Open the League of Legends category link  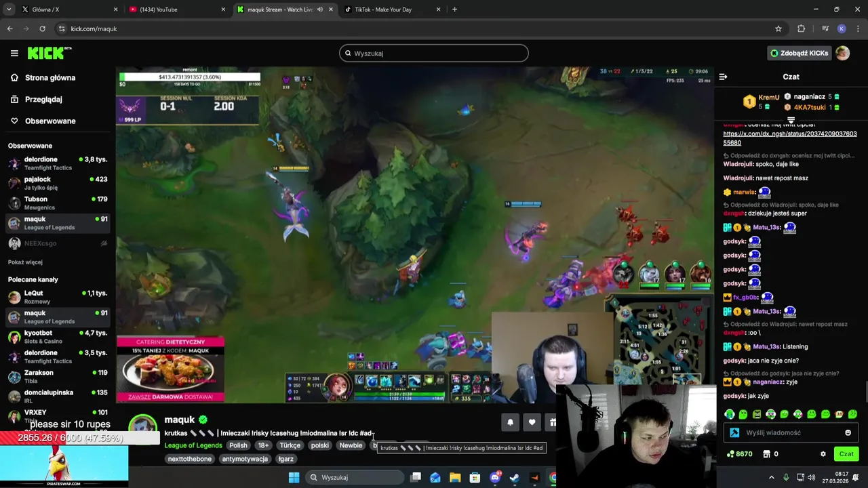[x=193, y=445]
